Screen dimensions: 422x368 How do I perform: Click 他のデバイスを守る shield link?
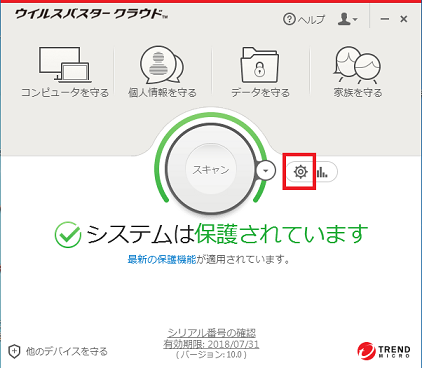[58, 351]
